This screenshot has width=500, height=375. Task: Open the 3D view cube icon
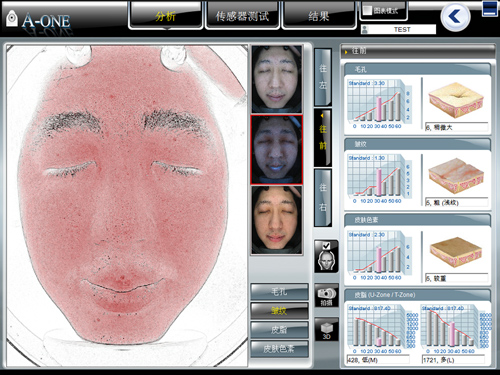[x=326, y=330]
